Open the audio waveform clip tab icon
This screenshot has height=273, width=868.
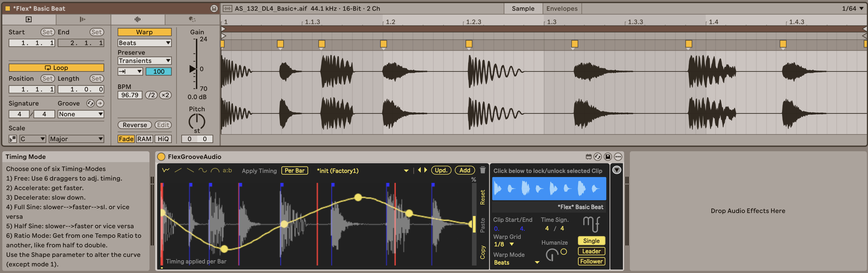[x=138, y=19]
